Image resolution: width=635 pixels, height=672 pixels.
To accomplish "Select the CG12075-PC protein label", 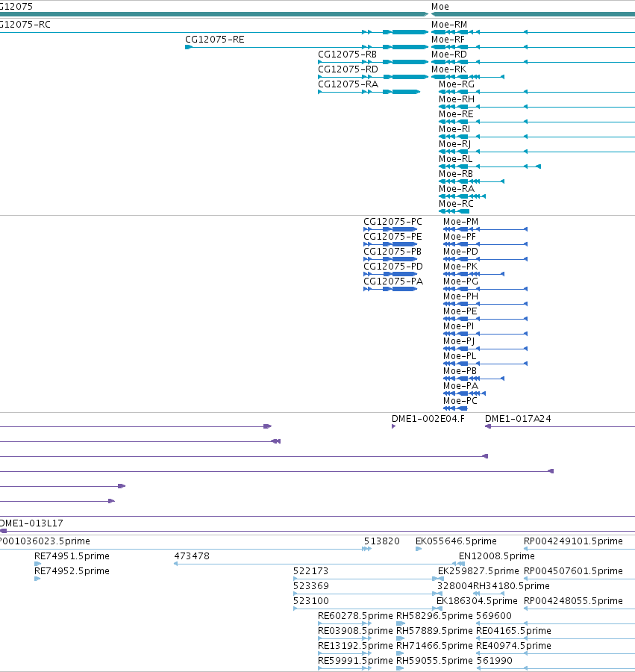I will point(392,222).
